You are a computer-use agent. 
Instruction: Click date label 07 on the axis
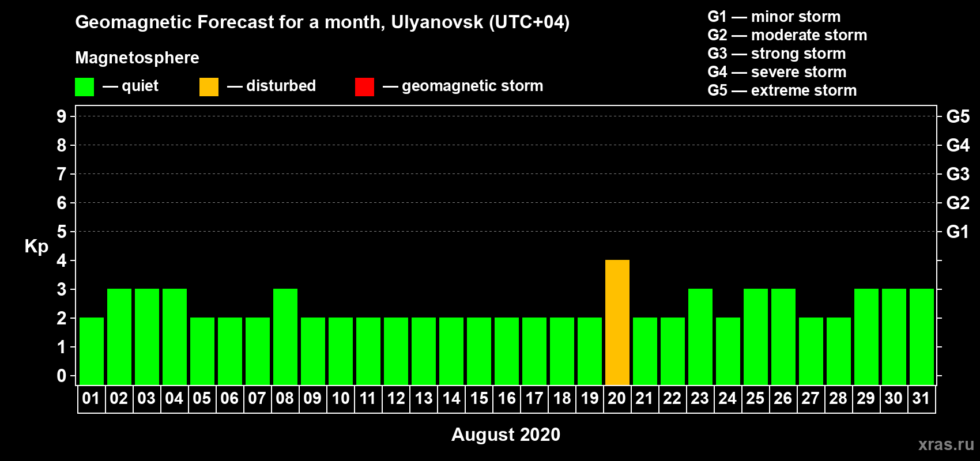257,398
